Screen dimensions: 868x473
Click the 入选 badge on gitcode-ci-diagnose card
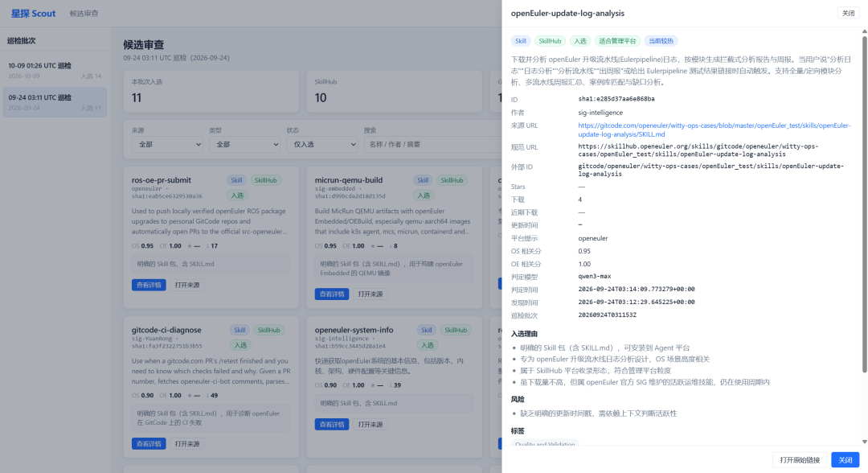pyautogui.click(x=240, y=345)
